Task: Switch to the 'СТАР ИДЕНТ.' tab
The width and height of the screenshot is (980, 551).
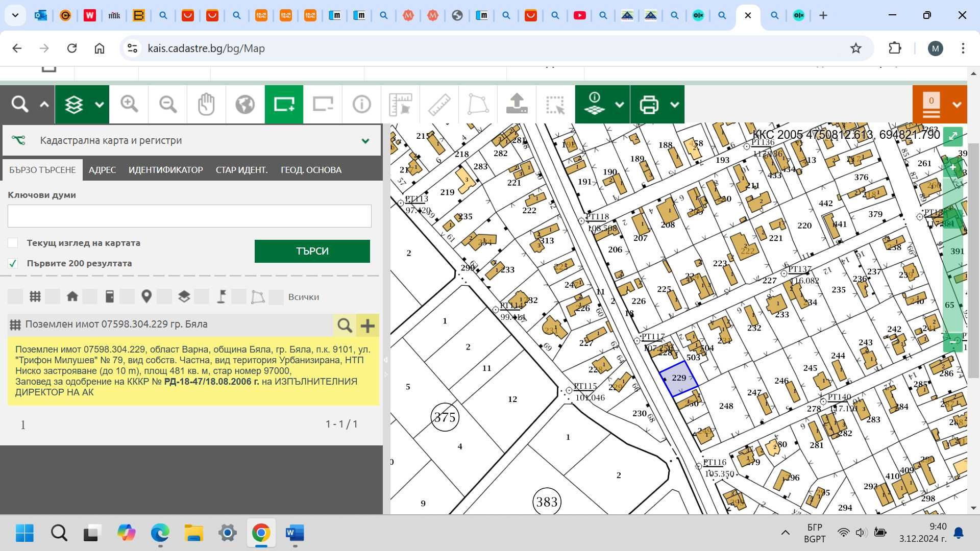Action: (x=241, y=170)
